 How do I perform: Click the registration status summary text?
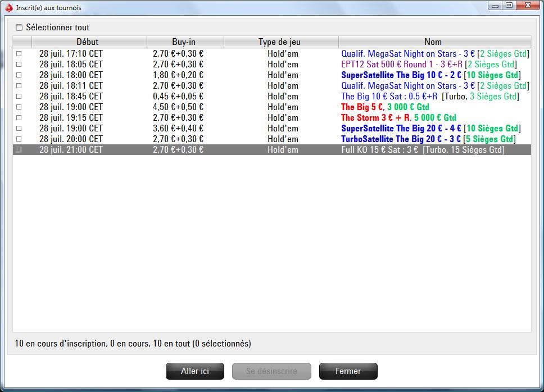133,344
